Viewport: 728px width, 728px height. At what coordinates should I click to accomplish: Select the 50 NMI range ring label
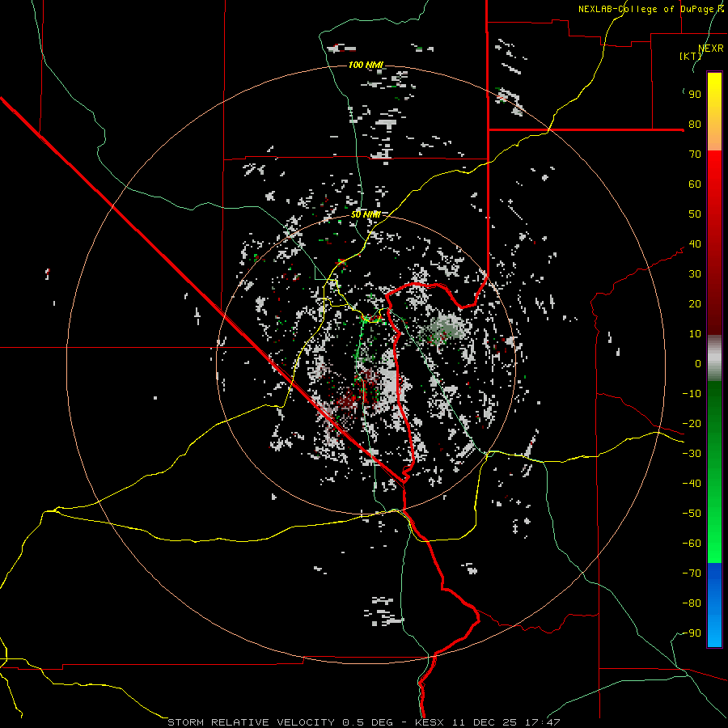(366, 214)
